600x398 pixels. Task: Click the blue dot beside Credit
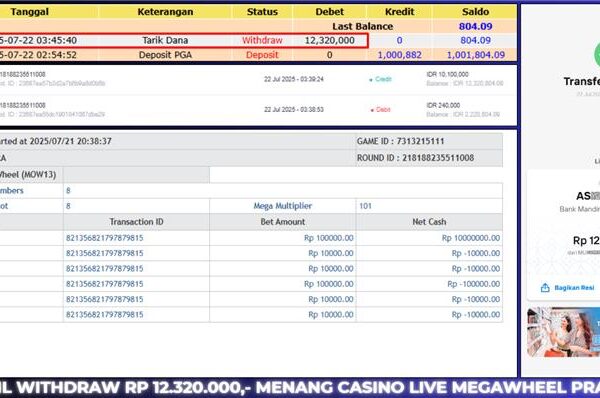click(371, 80)
